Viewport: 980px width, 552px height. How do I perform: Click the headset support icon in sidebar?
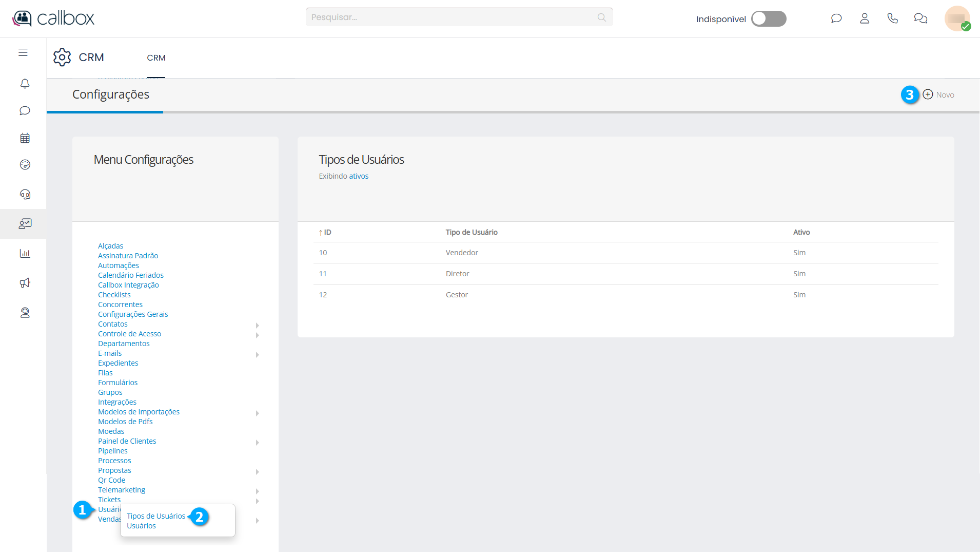(x=25, y=194)
